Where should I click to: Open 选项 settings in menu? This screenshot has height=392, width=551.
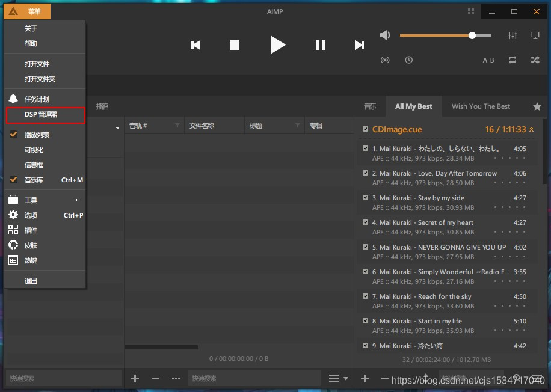tap(45, 215)
